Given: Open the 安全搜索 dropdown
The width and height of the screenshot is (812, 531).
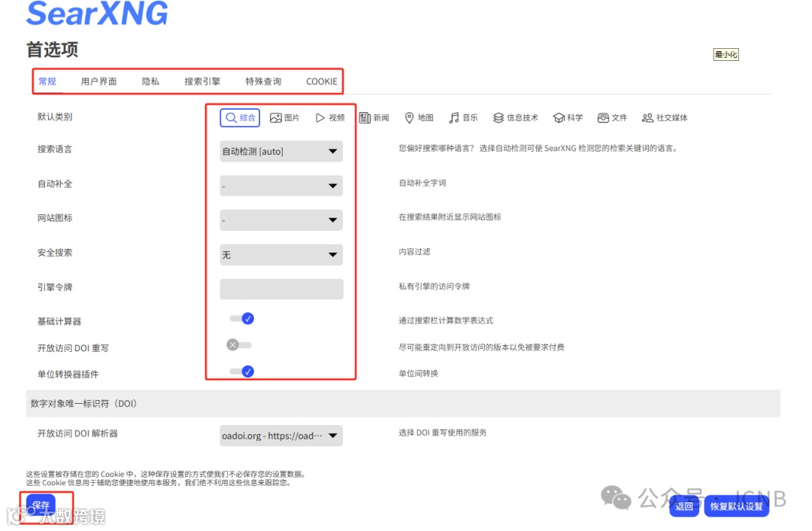Looking at the screenshot, I should [281, 254].
